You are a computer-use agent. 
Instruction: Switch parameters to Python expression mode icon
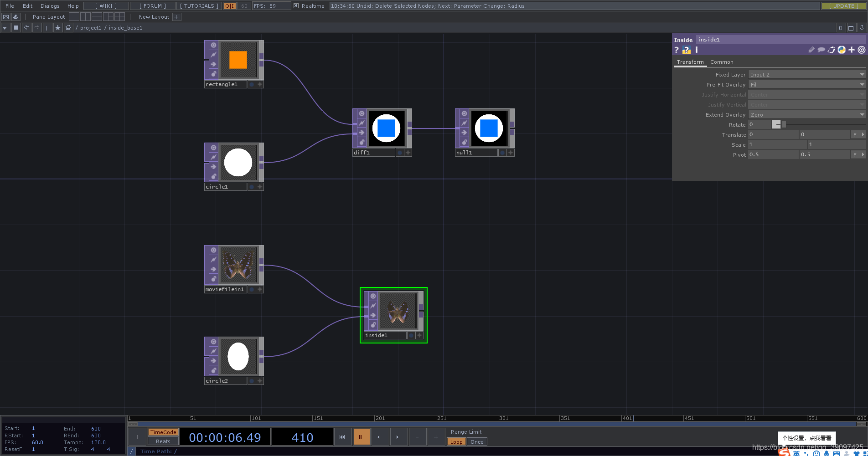(842, 50)
